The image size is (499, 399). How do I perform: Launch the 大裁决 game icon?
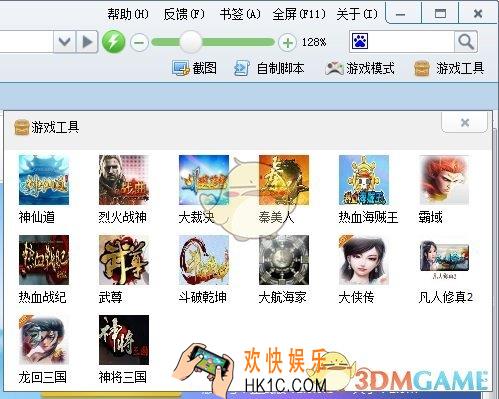tap(204, 180)
